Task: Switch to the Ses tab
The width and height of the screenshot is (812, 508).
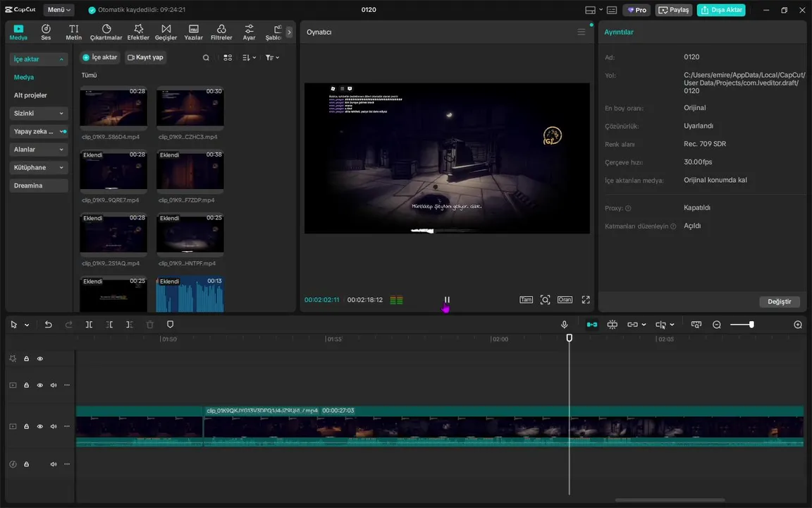Action: pyautogui.click(x=46, y=32)
